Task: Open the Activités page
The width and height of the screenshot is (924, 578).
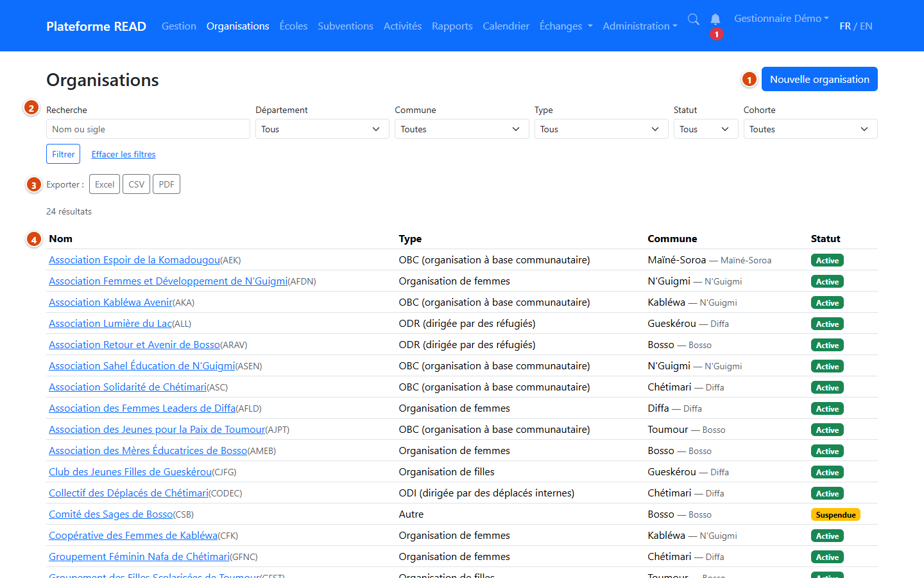Action: point(402,26)
